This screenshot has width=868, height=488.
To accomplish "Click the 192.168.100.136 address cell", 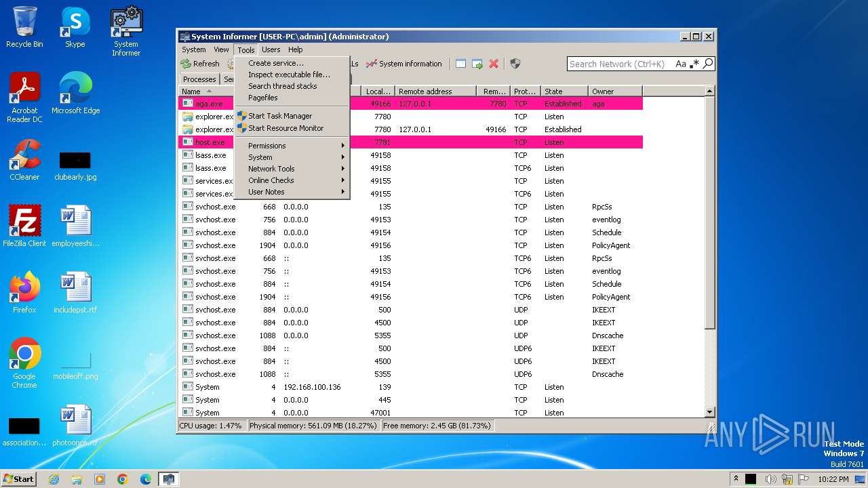I will (x=312, y=387).
